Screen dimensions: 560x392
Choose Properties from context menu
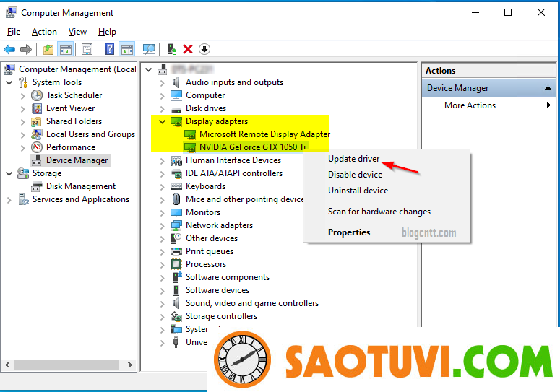click(349, 232)
